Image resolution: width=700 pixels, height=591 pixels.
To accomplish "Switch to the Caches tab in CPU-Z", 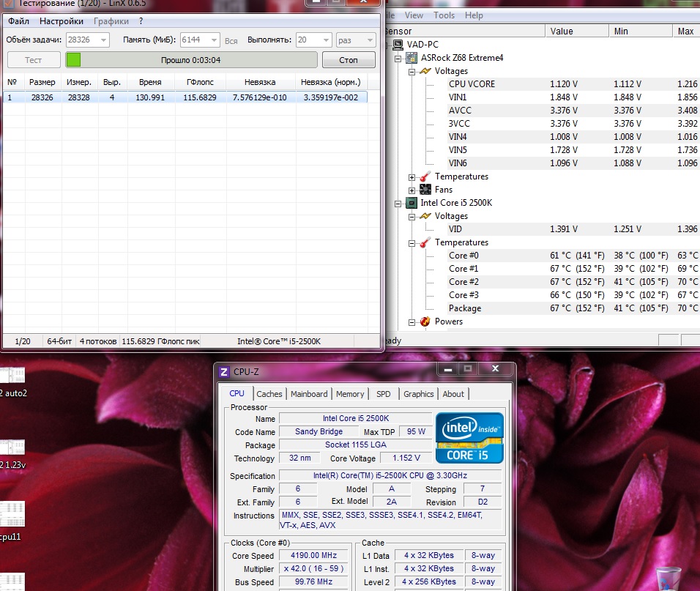I will (269, 394).
